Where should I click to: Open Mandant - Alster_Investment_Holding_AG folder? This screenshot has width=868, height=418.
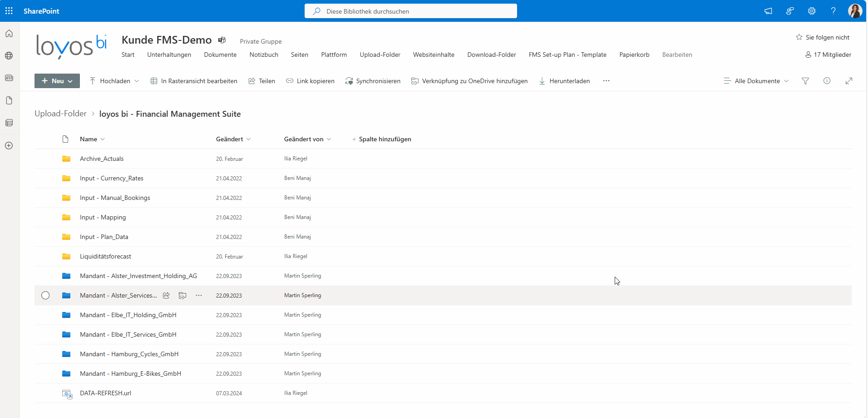[x=138, y=276]
